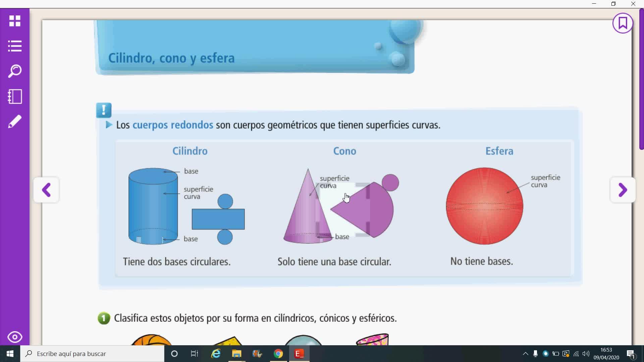
Task: Go to the previous page arrow
Action: click(x=46, y=190)
